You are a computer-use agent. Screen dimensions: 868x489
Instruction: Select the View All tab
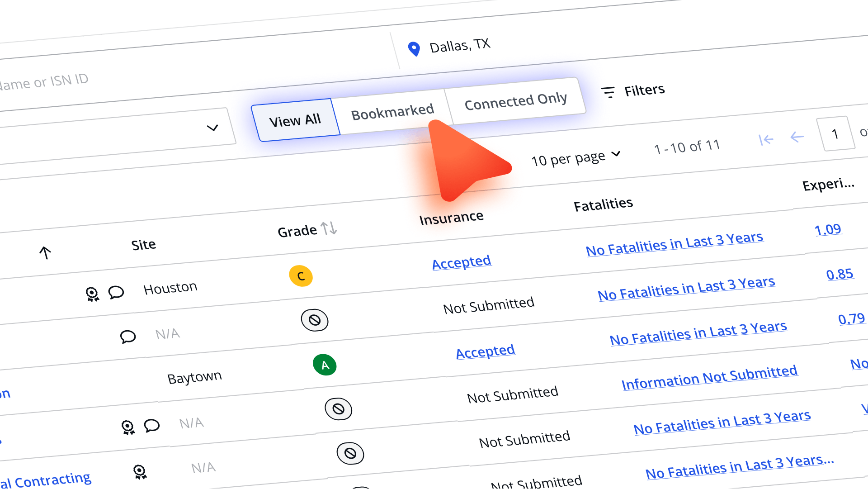(x=295, y=120)
